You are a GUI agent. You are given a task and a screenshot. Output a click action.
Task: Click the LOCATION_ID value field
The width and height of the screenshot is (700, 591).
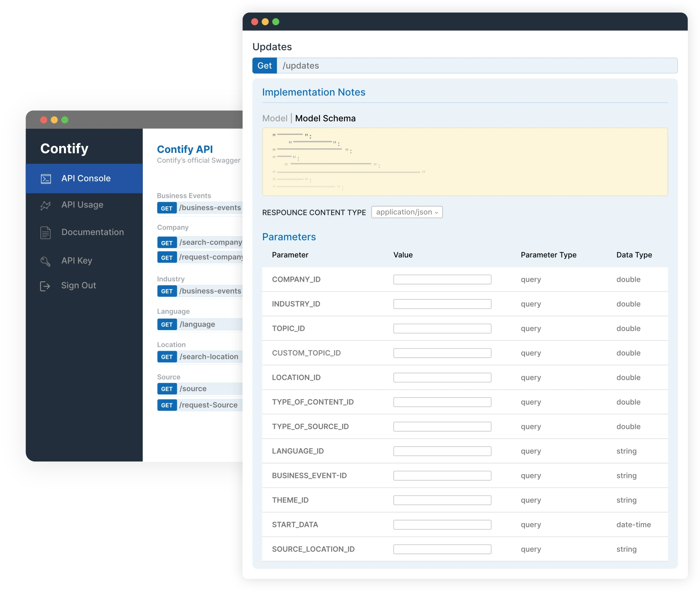(442, 378)
